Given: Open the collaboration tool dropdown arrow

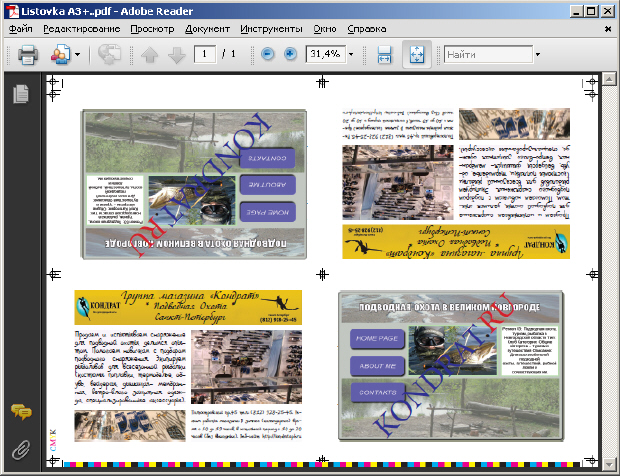Looking at the screenshot, I should tap(76, 54).
